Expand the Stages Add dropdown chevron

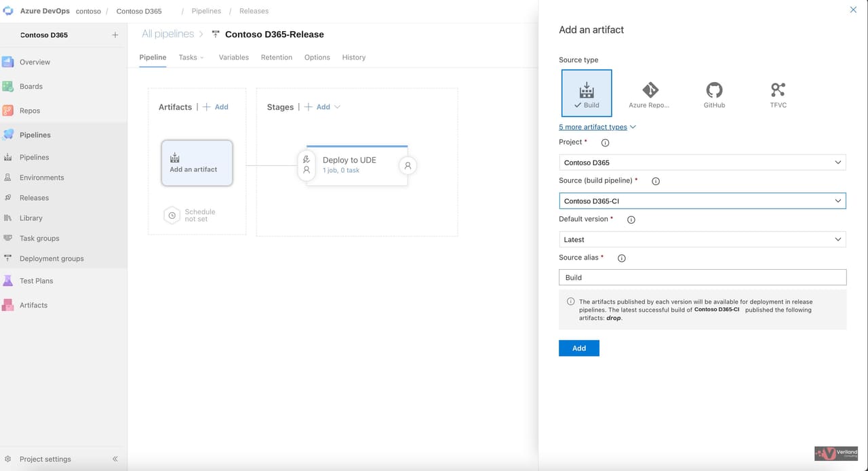[338, 107]
